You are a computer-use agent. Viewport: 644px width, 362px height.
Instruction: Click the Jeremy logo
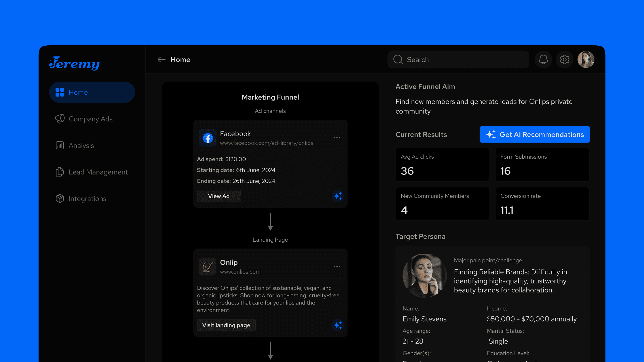click(x=75, y=63)
